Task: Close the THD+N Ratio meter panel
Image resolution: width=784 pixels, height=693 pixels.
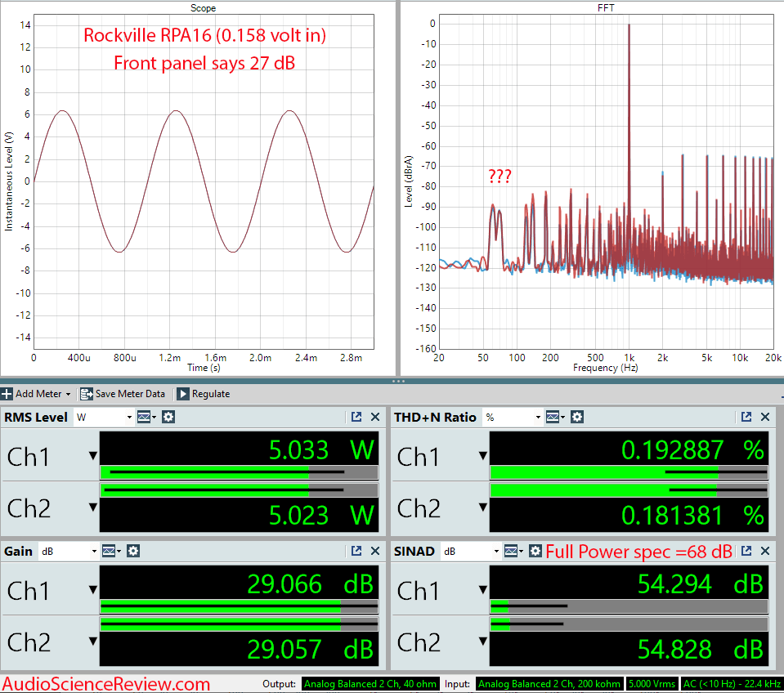Action: [x=765, y=417]
